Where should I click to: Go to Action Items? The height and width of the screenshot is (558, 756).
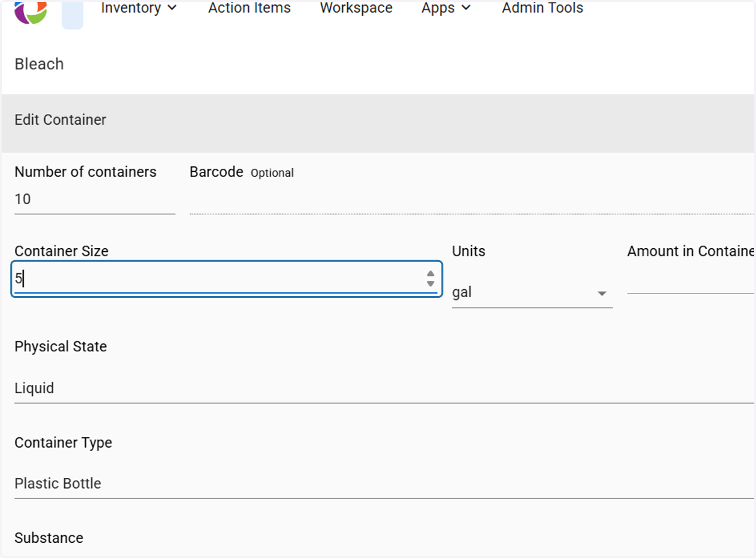pyautogui.click(x=249, y=8)
